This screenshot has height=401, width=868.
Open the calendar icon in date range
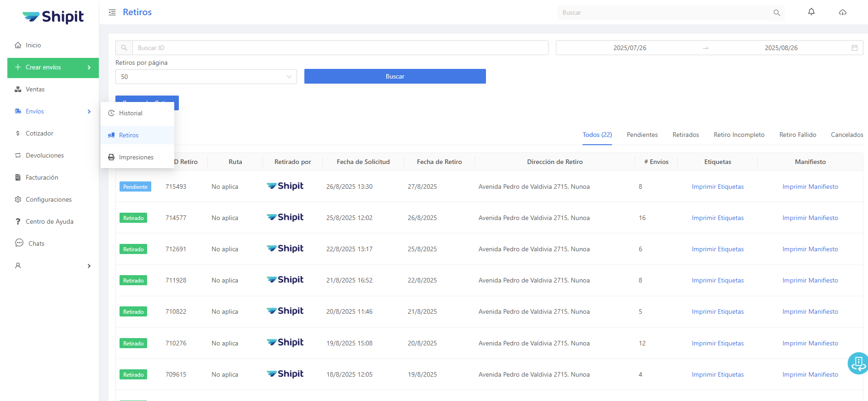pyautogui.click(x=855, y=48)
